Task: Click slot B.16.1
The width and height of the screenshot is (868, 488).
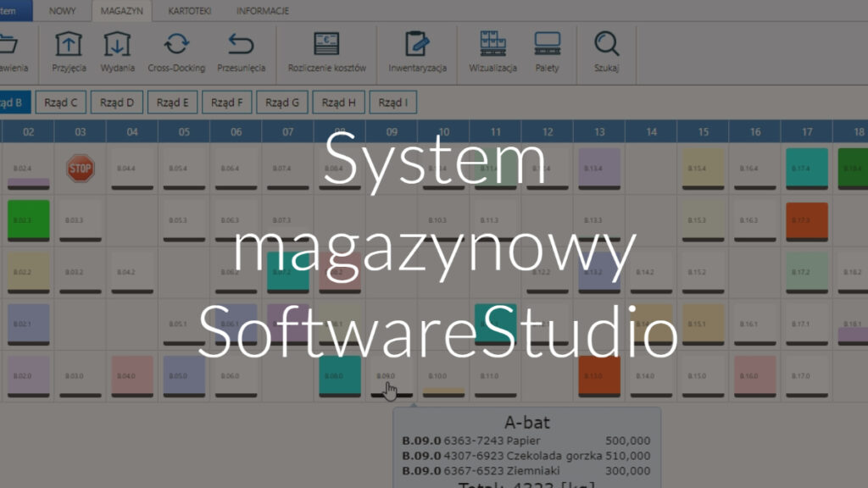Action: [755, 324]
